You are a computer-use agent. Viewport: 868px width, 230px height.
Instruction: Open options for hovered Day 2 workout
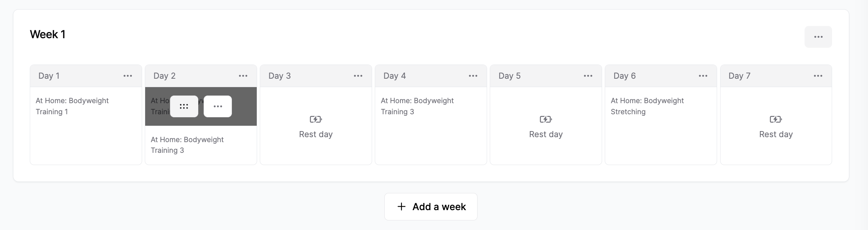(x=218, y=107)
